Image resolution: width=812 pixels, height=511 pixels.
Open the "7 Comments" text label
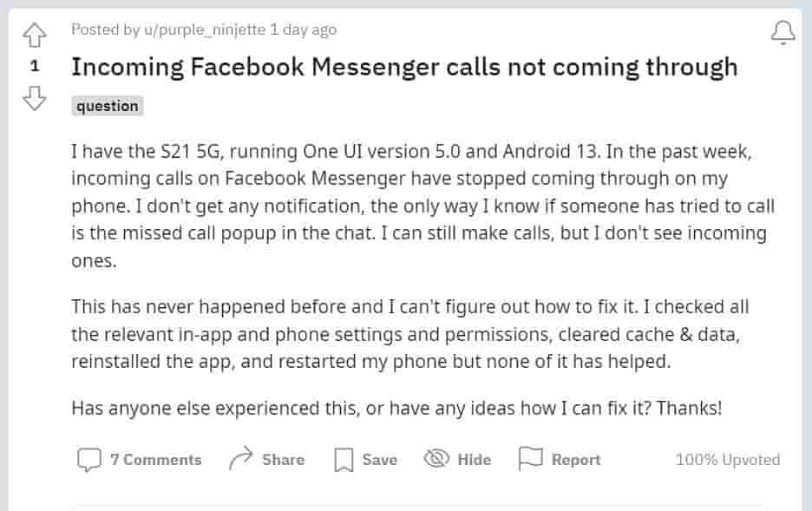(156, 460)
